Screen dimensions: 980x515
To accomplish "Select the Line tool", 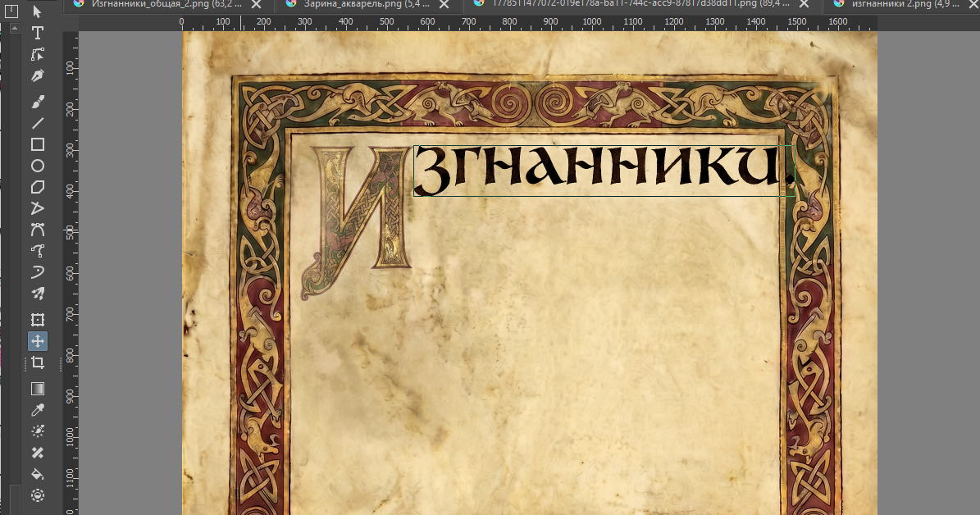I will pos(38,123).
